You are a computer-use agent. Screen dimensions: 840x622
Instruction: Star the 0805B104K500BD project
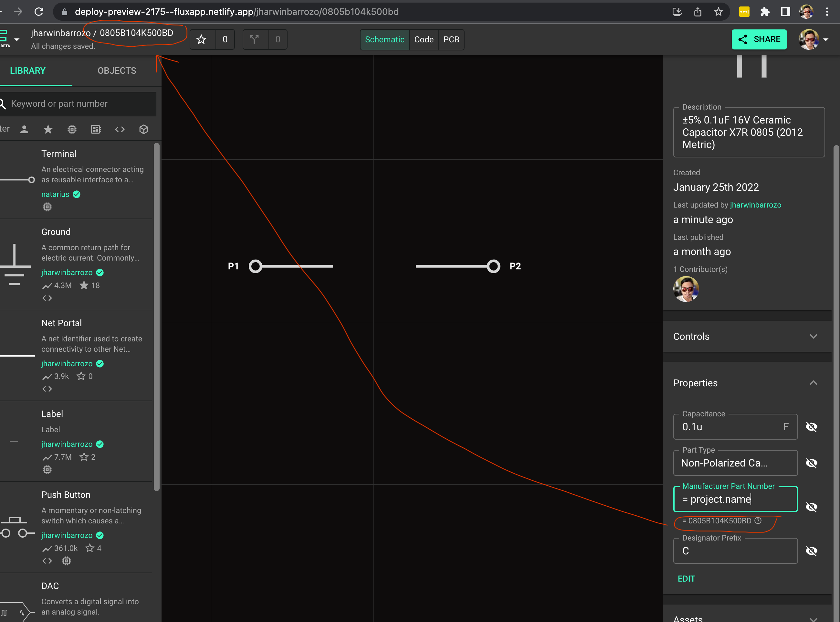tap(202, 39)
